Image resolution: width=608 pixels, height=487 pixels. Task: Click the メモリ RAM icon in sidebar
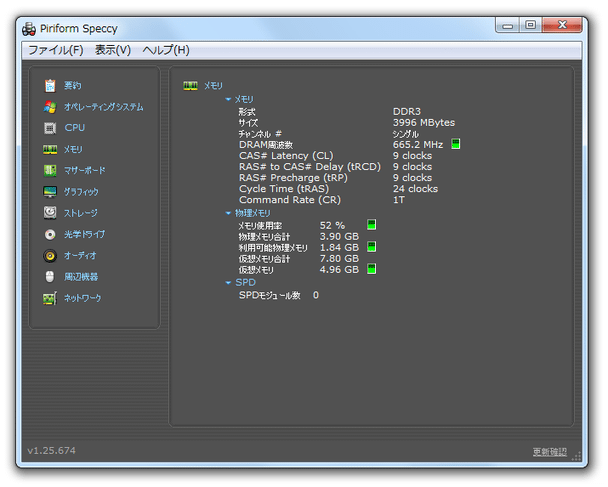pos(50,150)
